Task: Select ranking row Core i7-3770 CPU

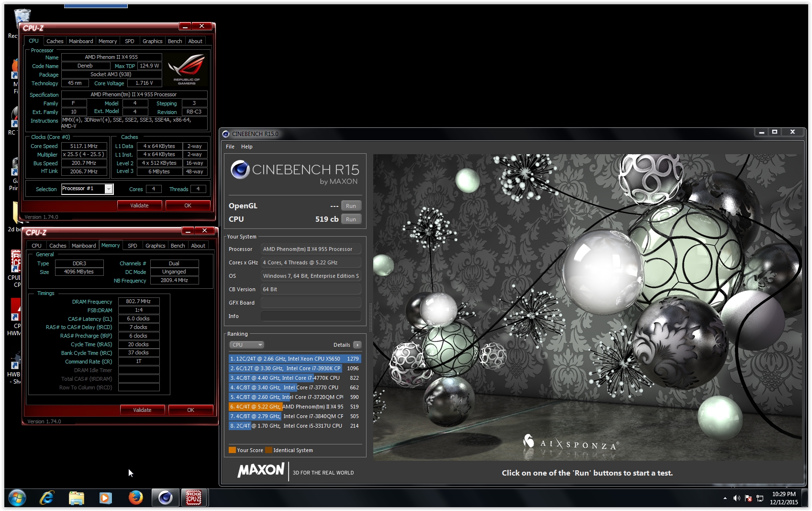Action: pos(295,387)
